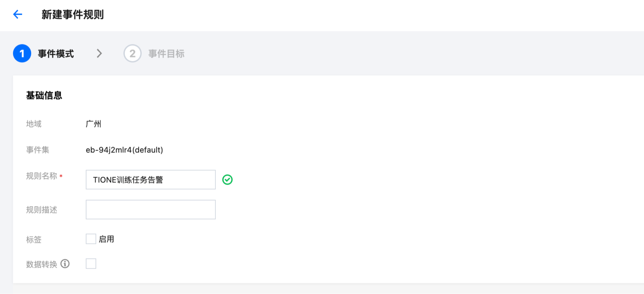
Task: Focus the 规则名称 input field
Action: [x=151, y=180]
